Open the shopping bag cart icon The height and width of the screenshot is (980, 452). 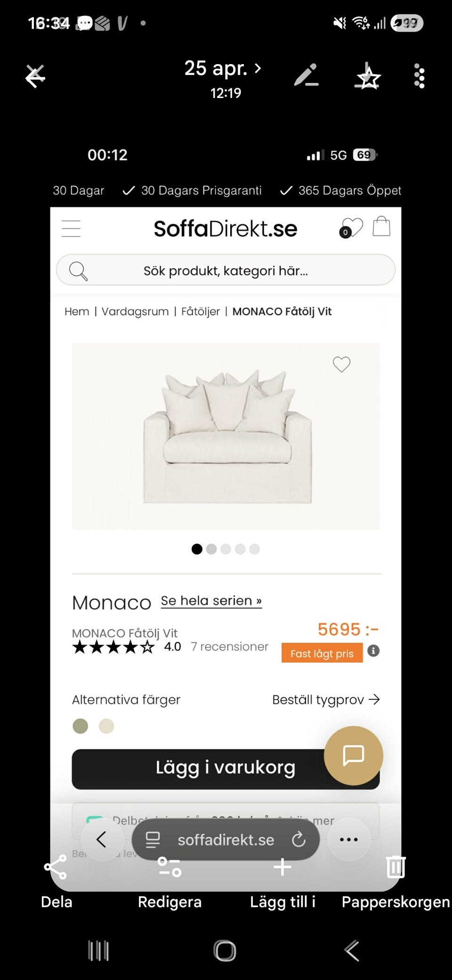point(381,227)
